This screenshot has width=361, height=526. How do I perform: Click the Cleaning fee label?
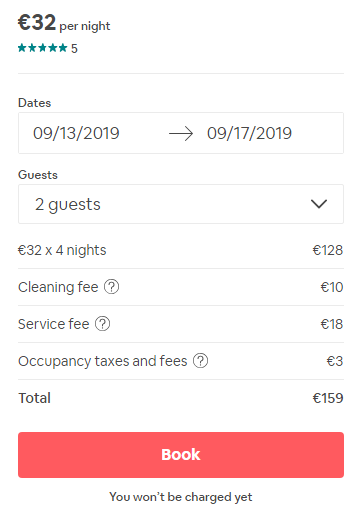(x=58, y=287)
